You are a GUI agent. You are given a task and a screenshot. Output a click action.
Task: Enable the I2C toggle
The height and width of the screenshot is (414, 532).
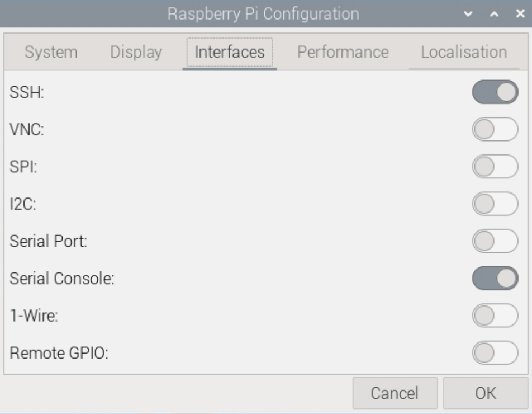click(x=495, y=204)
